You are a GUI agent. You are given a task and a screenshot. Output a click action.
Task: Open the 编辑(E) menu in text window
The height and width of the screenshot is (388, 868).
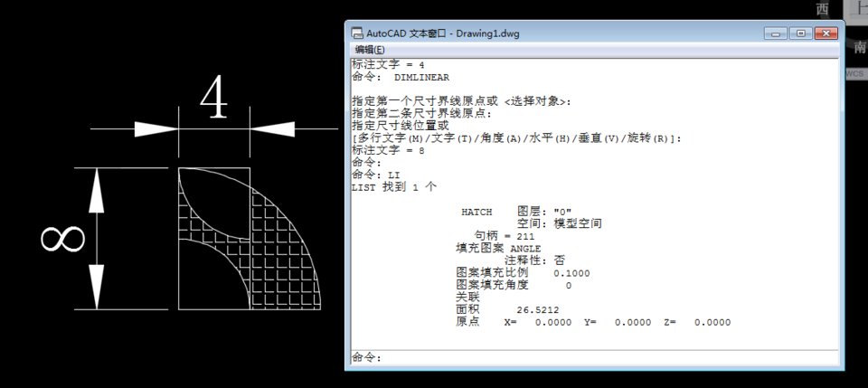tap(369, 49)
